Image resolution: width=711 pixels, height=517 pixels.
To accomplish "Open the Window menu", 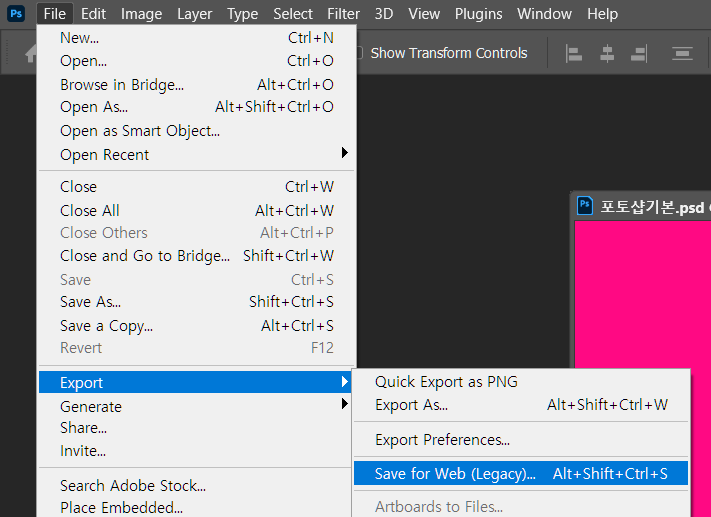I will [544, 14].
